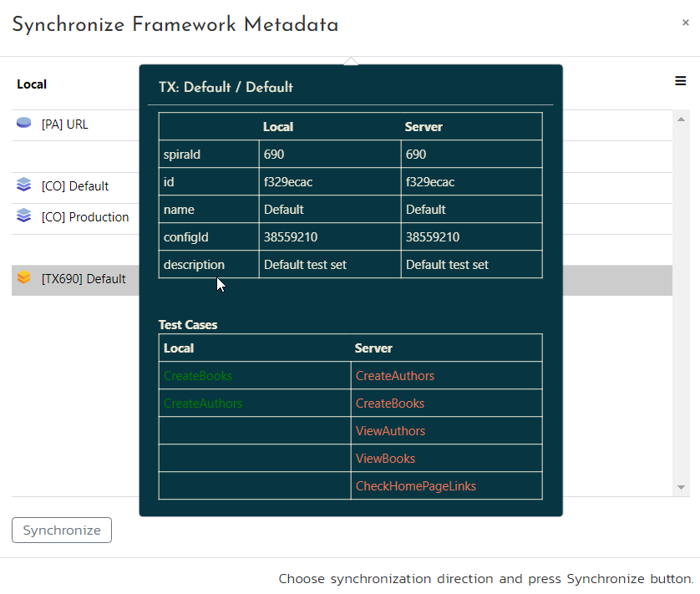Viewport: 700px width, 594px height.
Task: Click the server configId value 38559210
Action: click(x=433, y=237)
